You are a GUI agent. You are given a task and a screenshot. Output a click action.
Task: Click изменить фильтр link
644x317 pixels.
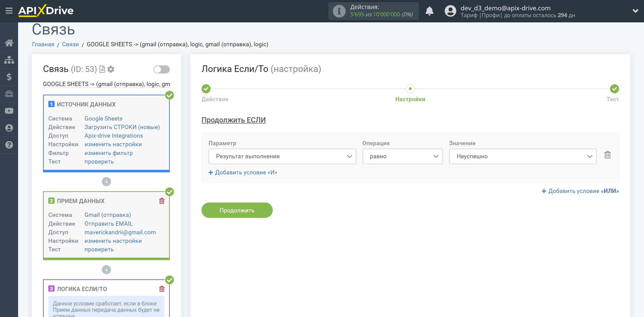click(x=109, y=153)
